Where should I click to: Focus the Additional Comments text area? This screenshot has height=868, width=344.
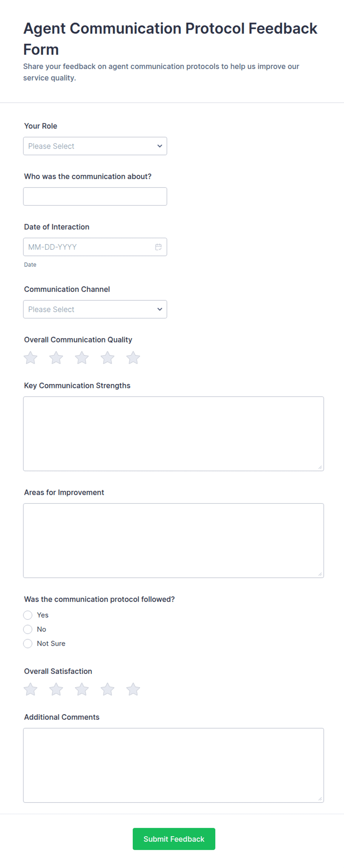click(x=173, y=765)
